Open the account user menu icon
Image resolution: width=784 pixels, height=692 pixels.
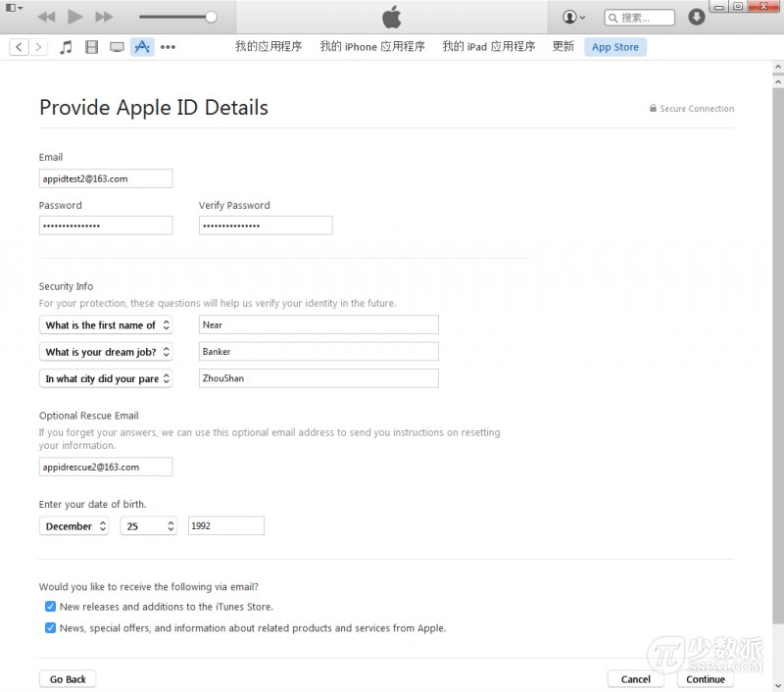pyautogui.click(x=573, y=17)
